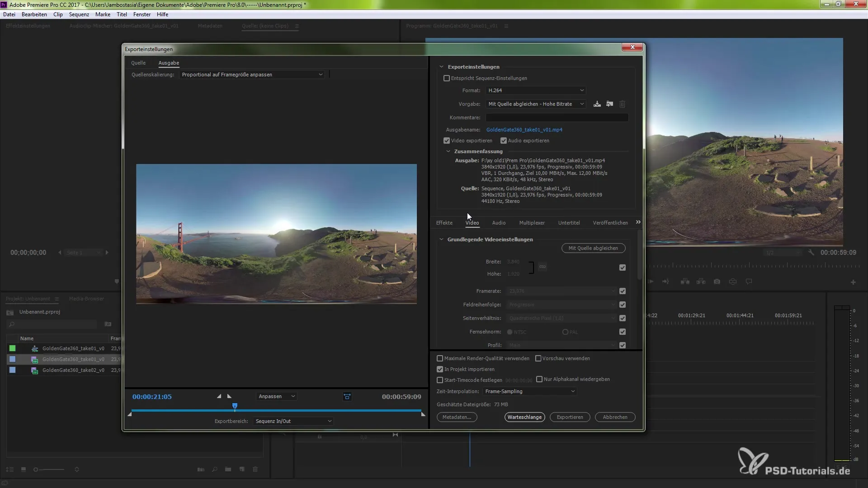Click the export preview video thumbnail

[x=276, y=234]
